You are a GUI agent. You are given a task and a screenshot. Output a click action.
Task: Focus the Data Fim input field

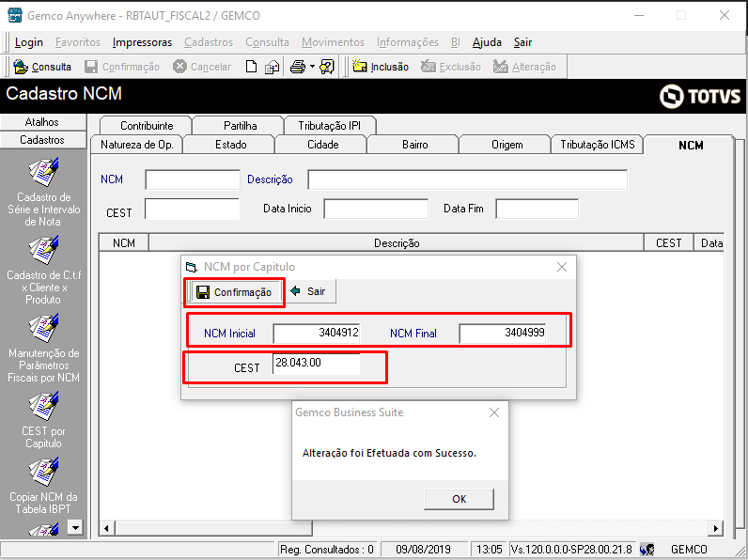[538, 209]
